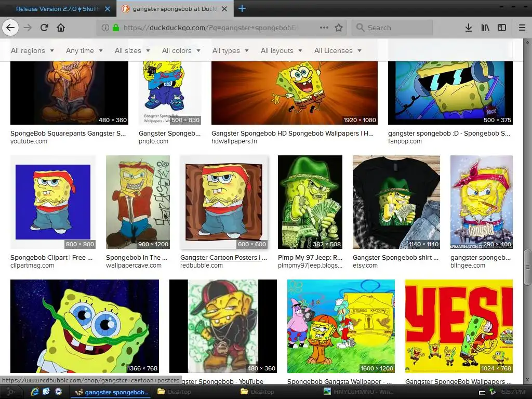Open the 1600 × 1200 Spongebob Gangsta Wallpaper
This screenshot has width=532, height=399.
[x=341, y=326]
